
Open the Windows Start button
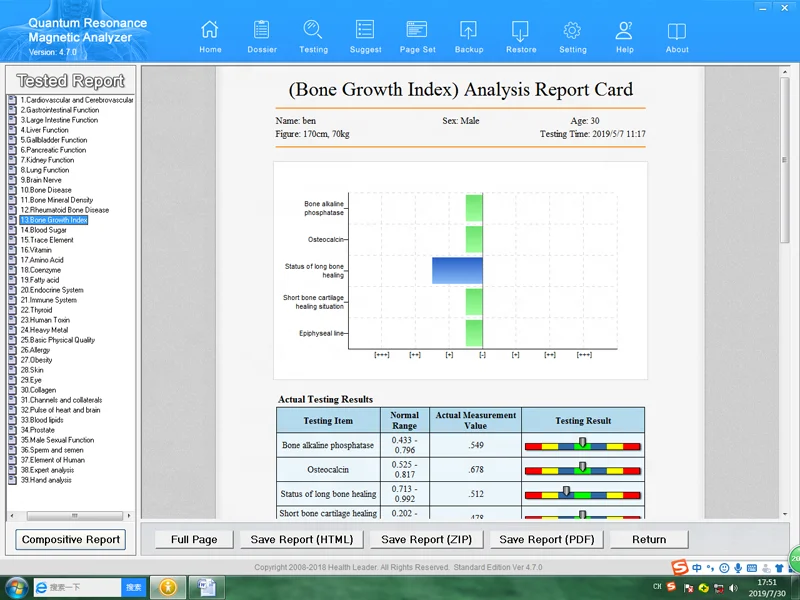click(16, 586)
